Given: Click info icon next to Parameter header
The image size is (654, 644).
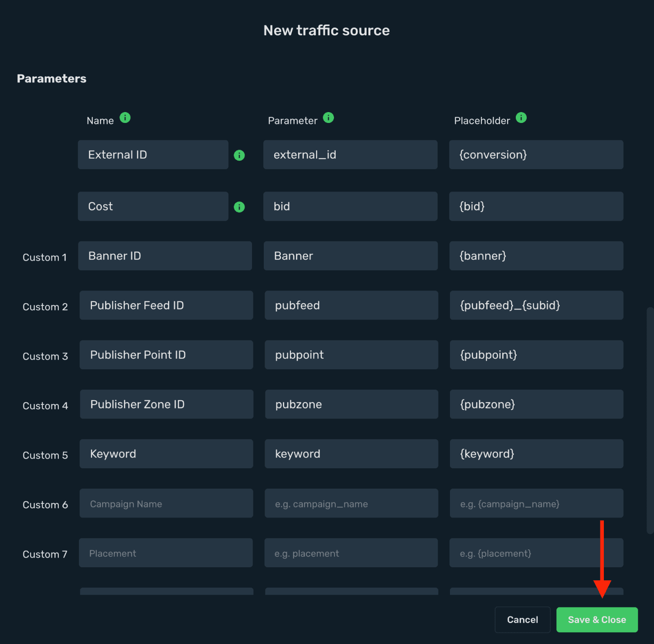Looking at the screenshot, I should pyautogui.click(x=328, y=118).
